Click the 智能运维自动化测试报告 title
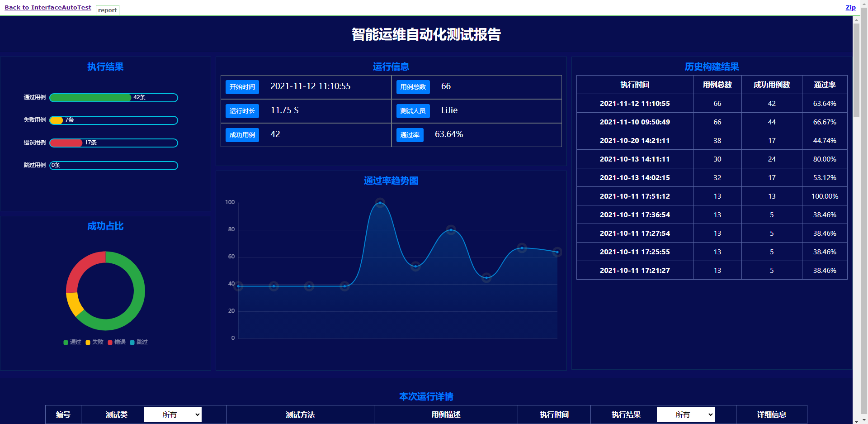Viewport: 868px width, 424px height. click(x=426, y=34)
